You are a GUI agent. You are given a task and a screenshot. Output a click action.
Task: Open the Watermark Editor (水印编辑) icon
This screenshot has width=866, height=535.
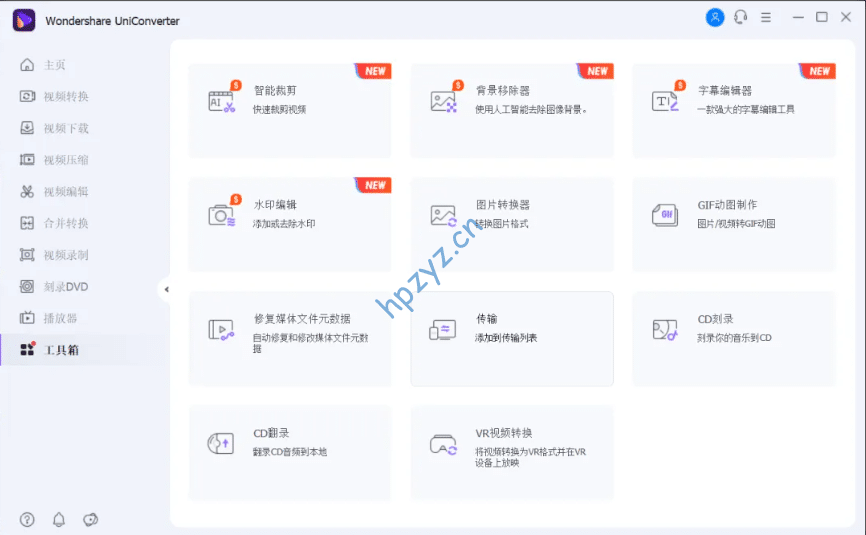click(221, 214)
